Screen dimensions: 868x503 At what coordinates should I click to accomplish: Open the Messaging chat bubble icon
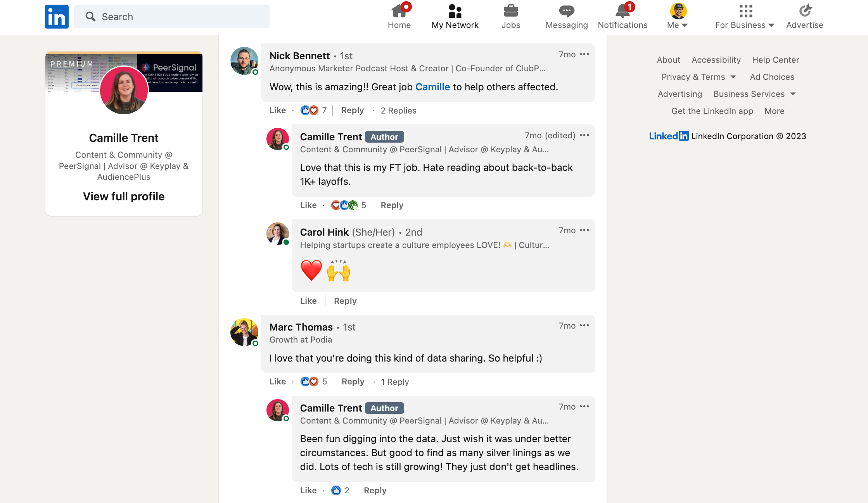pos(566,12)
